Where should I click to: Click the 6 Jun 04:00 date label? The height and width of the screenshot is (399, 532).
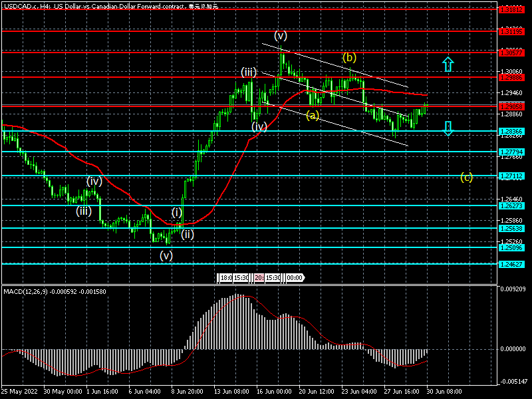click(145, 392)
